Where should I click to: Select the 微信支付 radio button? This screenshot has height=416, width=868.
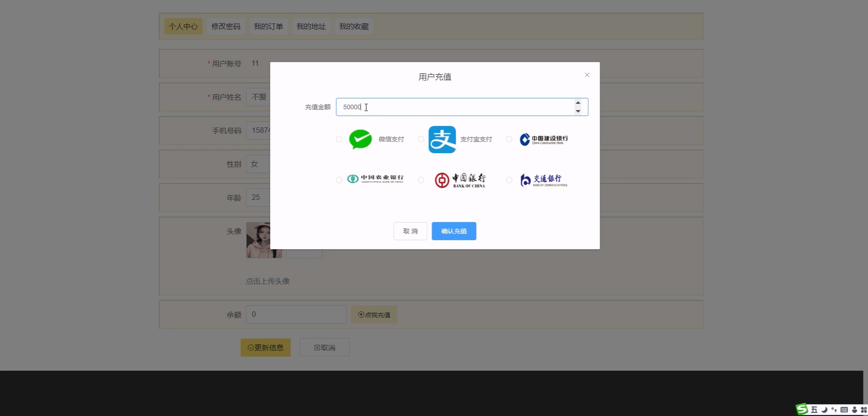[x=339, y=139]
